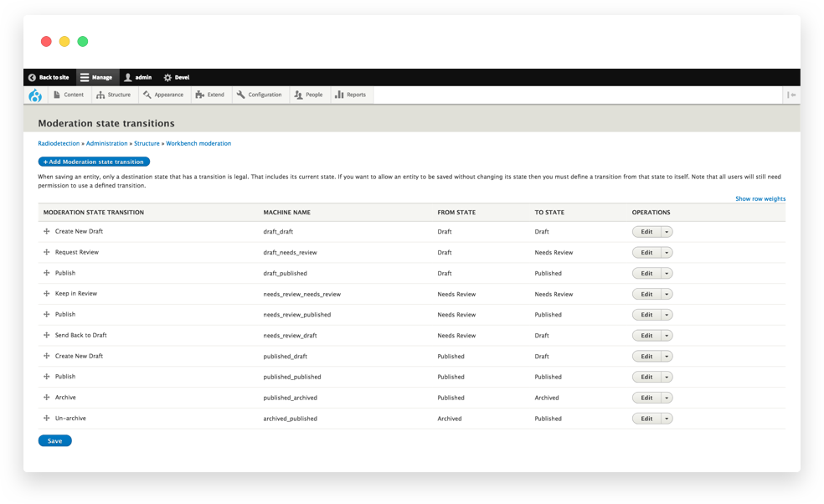Click Edit for draft_draft transition
The width and height of the screenshot is (824, 504).
[x=646, y=232]
